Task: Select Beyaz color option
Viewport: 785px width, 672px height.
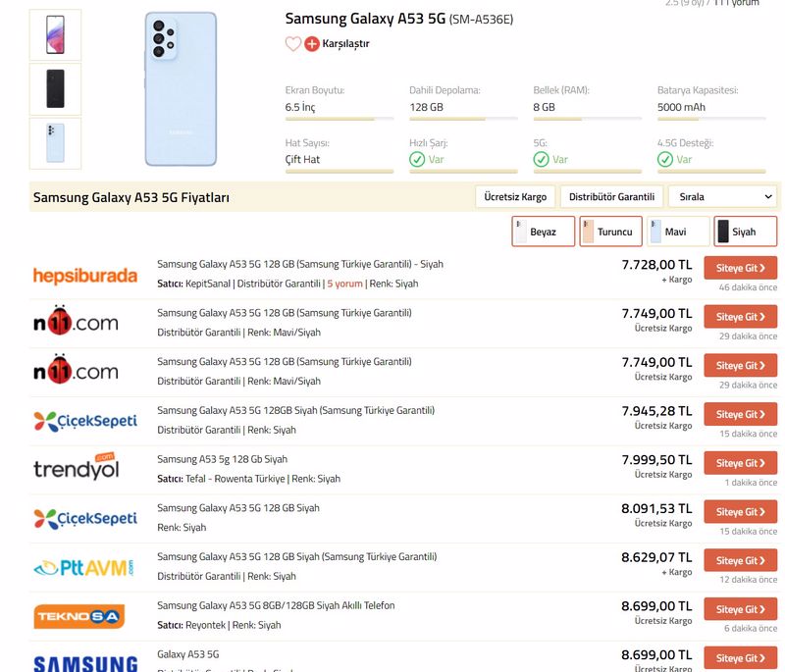Action: coord(544,232)
